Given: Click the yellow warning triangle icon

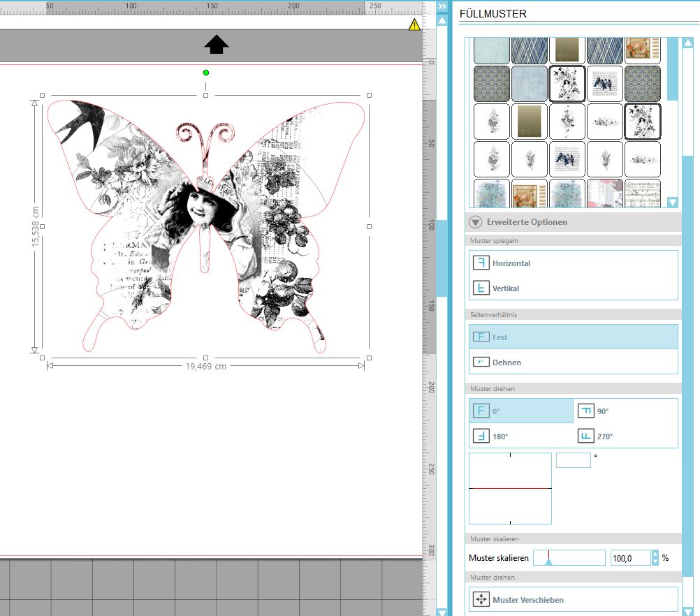Looking at the screenshot, I should tap(414, 24).
